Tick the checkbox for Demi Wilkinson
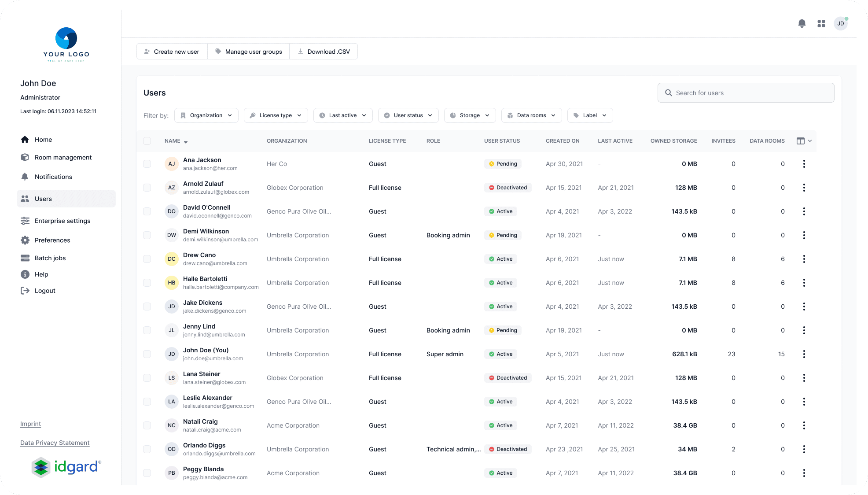 [x=147, y=235]
